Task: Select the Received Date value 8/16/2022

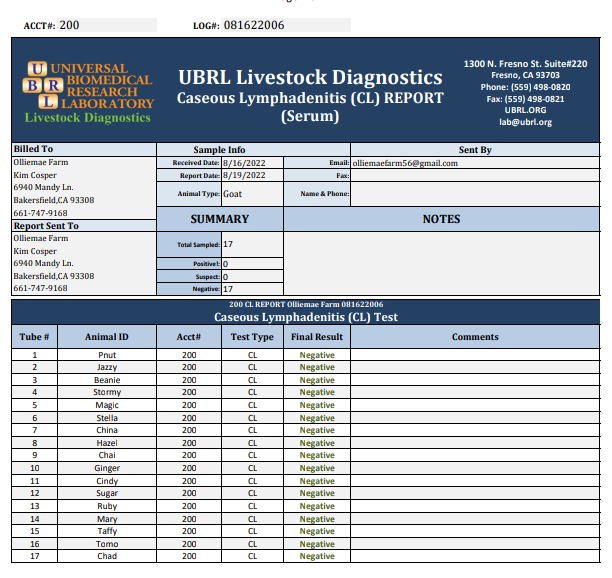Action: [244, 163]
